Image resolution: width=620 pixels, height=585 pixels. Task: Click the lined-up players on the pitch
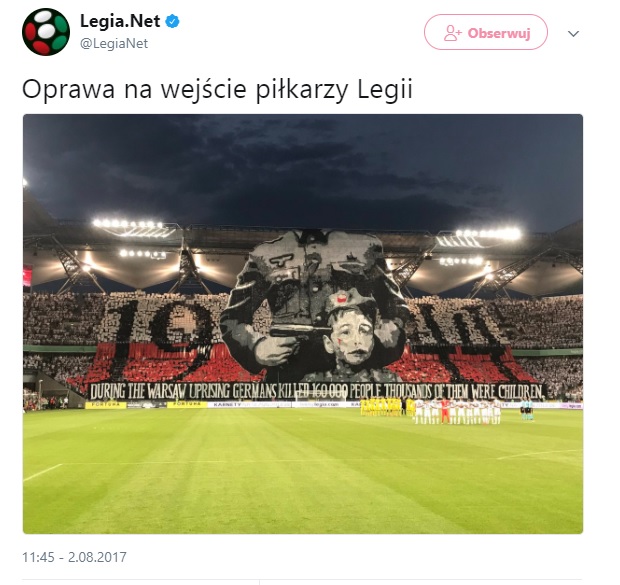pyautogui.click(x=431, y=411)
